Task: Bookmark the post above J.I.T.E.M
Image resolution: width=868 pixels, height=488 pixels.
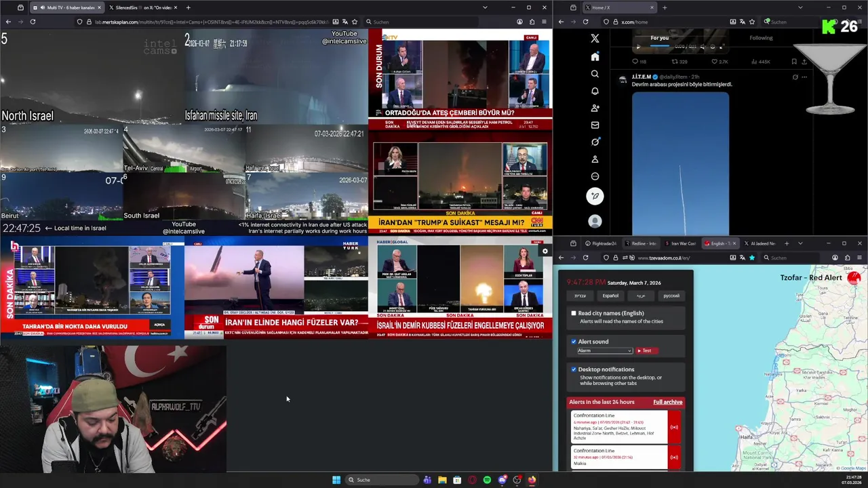Action: point(794,62)
